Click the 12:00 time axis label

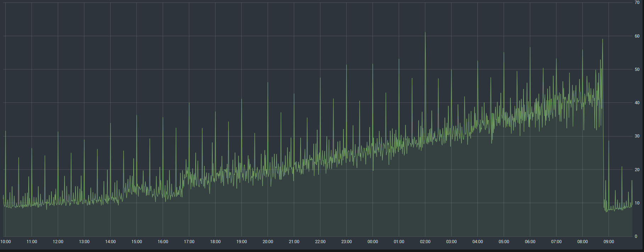click(x=58, y=242)
